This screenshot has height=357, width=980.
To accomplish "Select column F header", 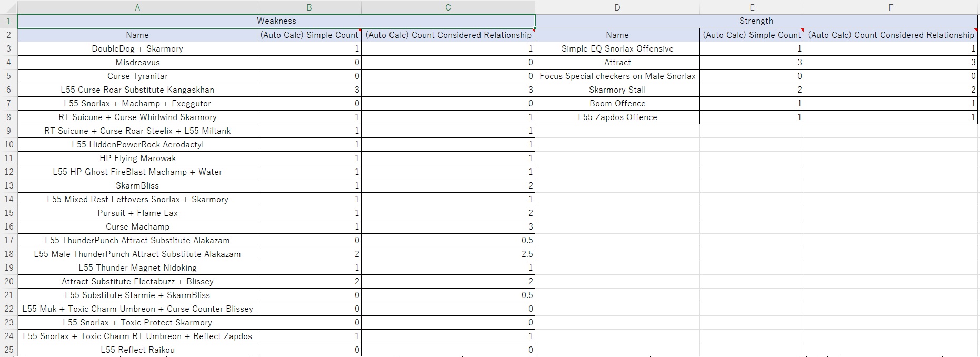I will pos(891,7).
